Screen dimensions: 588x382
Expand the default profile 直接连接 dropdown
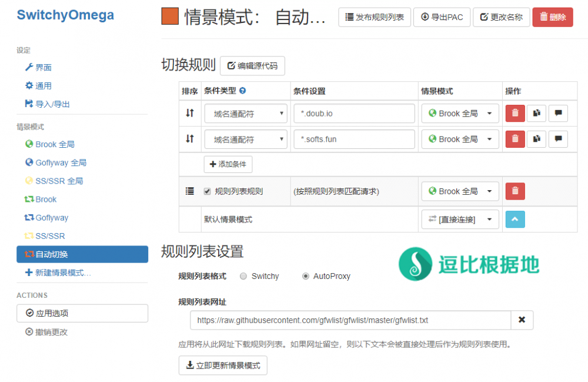(460, 219)
